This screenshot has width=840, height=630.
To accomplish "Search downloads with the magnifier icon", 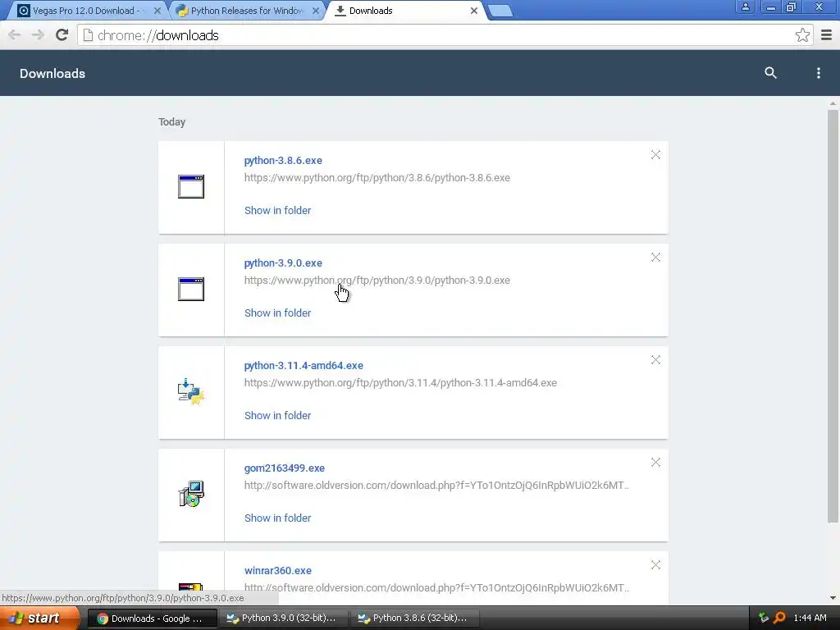I will point(770,73).
